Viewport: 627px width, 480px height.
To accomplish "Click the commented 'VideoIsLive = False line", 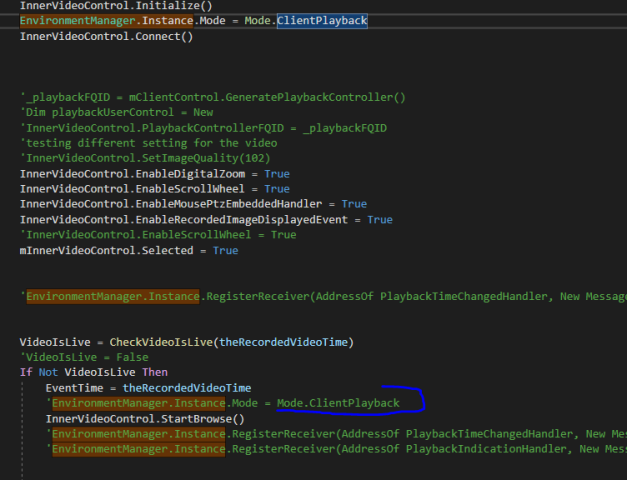I will (84, 357).
